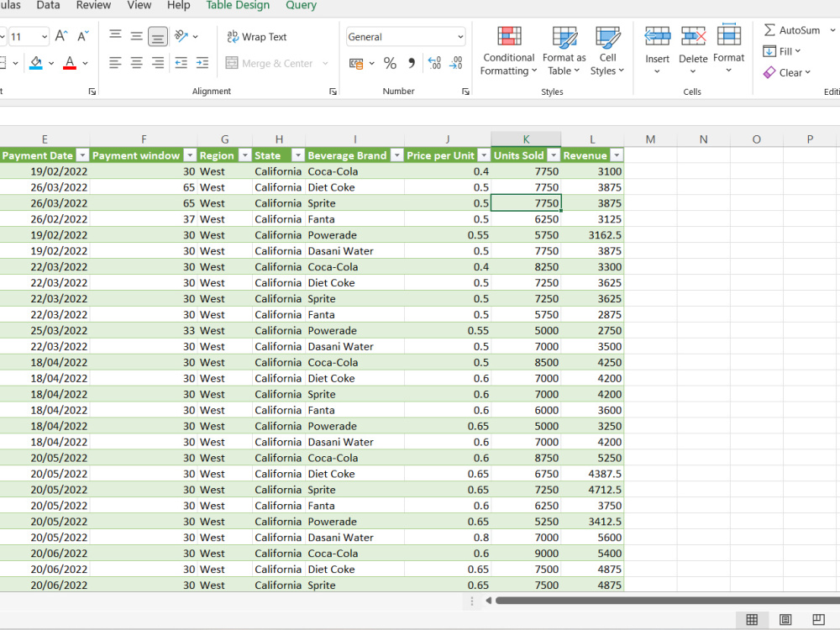Viewport: 840px width, 630px height.
Task: Click the Orientation text angle icon
Action: click(x=181, y=36)
